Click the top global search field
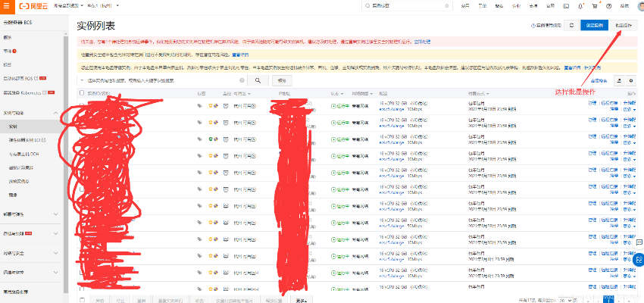644x303 pixels. [406, 6]
